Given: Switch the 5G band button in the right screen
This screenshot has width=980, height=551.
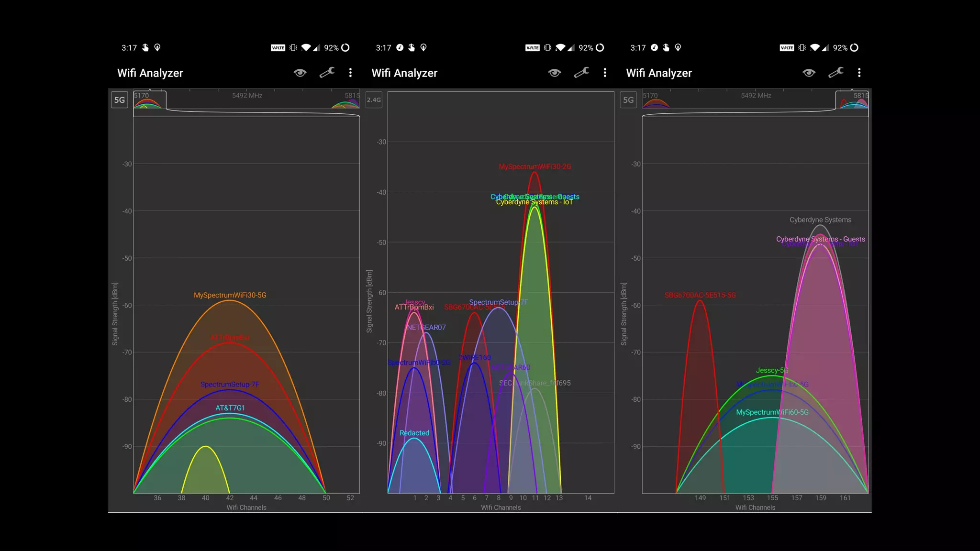Looking at the screenshot, I should click(x=628, y=100).
